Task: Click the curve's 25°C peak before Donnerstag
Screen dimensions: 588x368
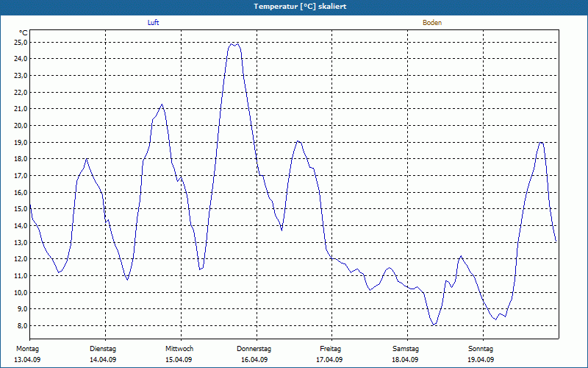Action: (x=234, y=44)
